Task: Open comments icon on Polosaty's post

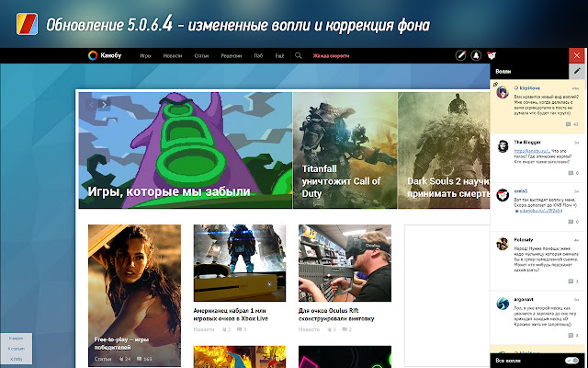Action: point(571,282)
